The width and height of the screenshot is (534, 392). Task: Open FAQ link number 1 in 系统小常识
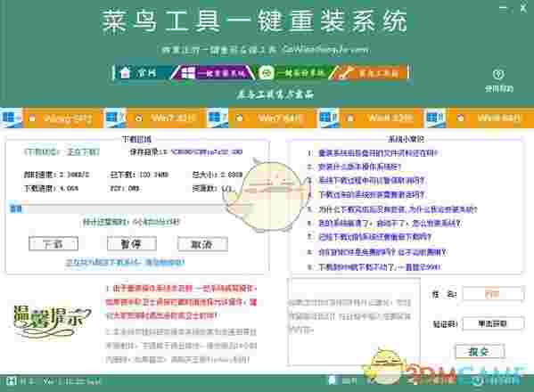tap(378, 153)
